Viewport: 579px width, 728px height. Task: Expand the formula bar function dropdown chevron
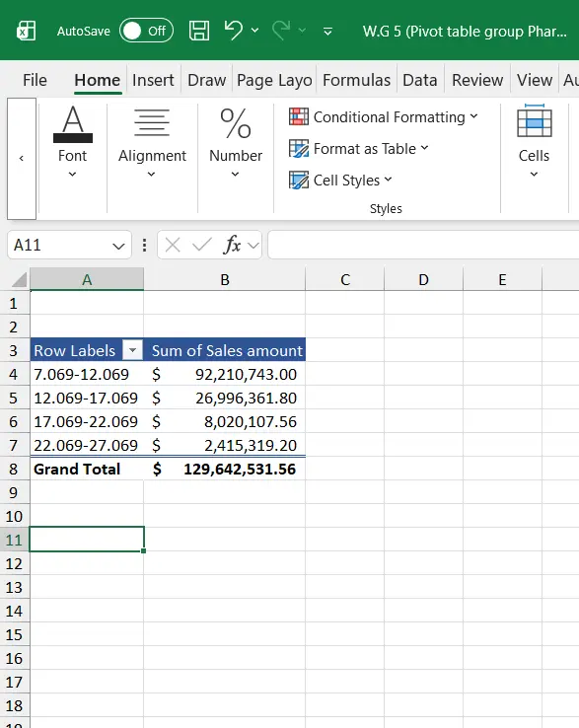pos(253,245)
